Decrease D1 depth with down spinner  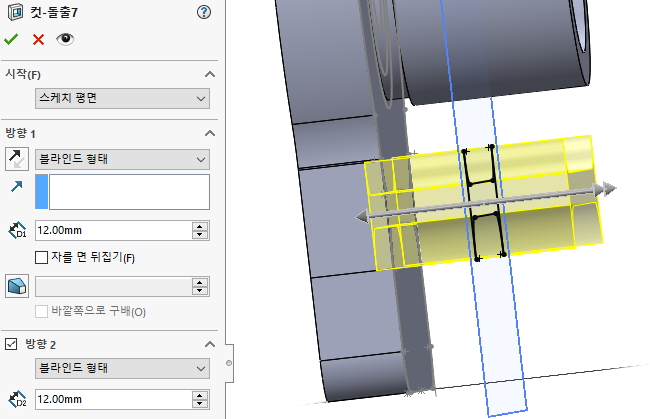point(200,235)
